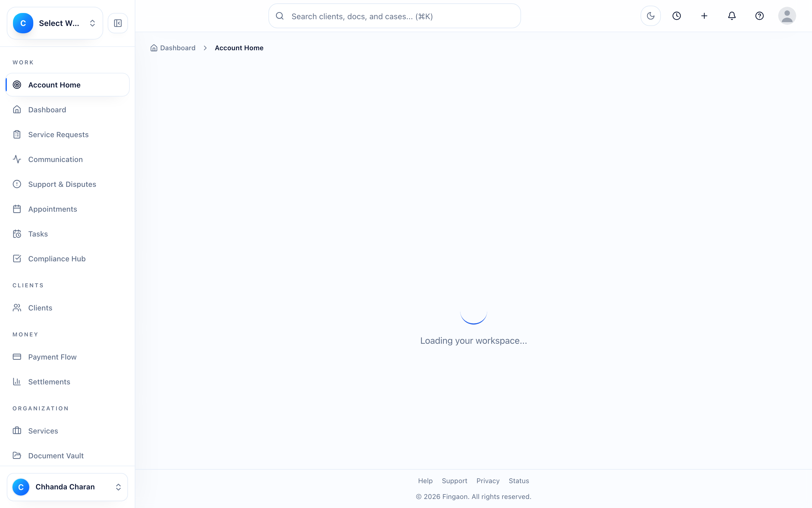
Task: Go to Dashboard breadcrumb link
Action: 173,48
